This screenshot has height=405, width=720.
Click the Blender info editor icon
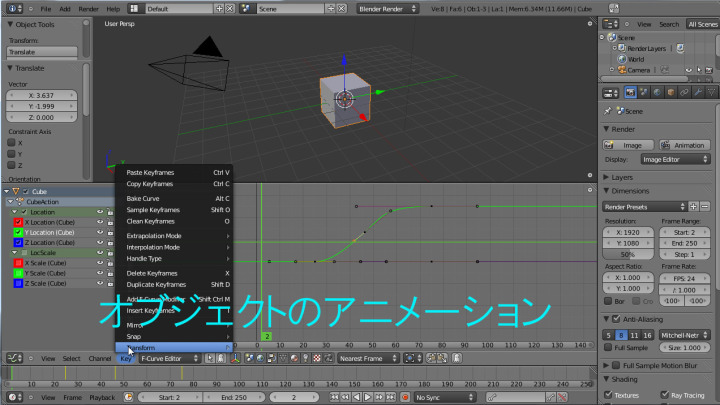click(9, 8)
